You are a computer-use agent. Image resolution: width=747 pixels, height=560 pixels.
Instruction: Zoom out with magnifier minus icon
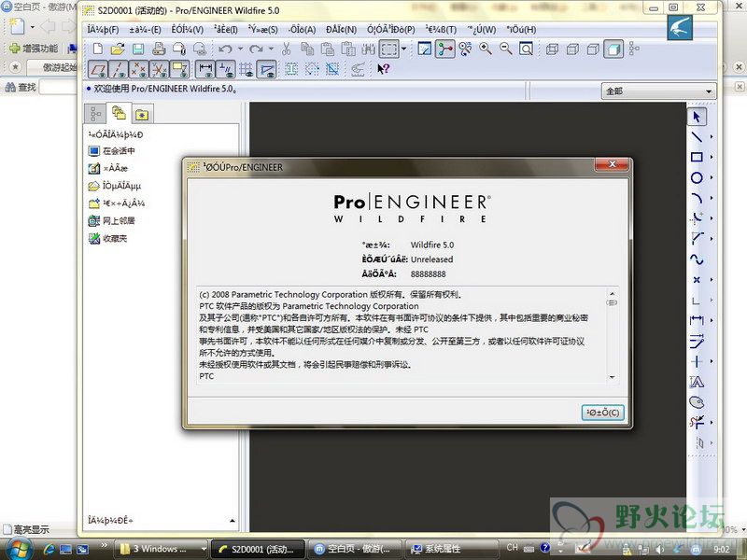tap(506, 49)
